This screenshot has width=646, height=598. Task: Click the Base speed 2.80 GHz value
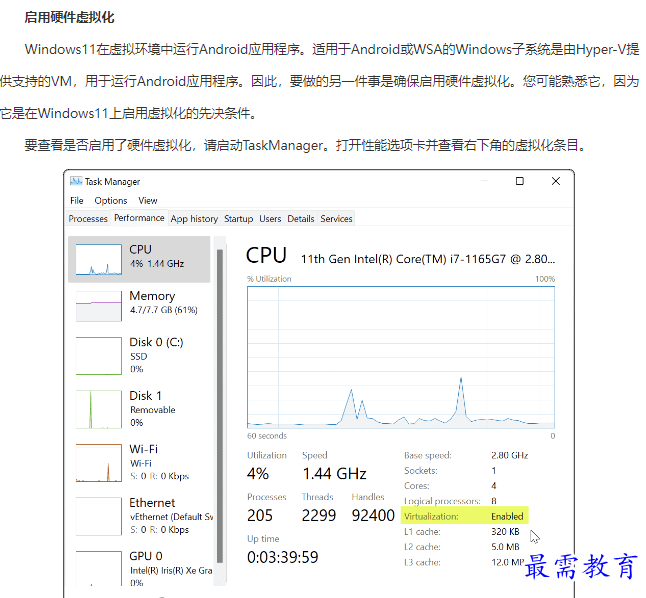coord(510,455)
